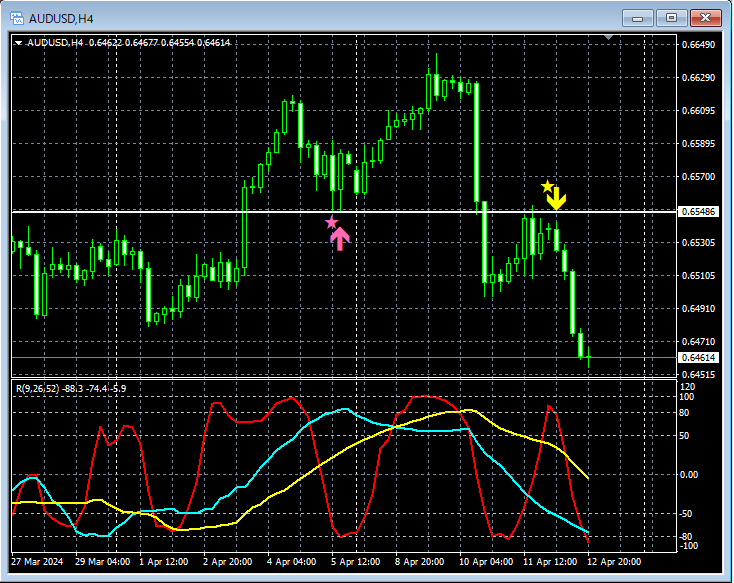Click the 2 Apr 20:00 time label
Viewport: 734px width, 583px height.
click(228, 561)
